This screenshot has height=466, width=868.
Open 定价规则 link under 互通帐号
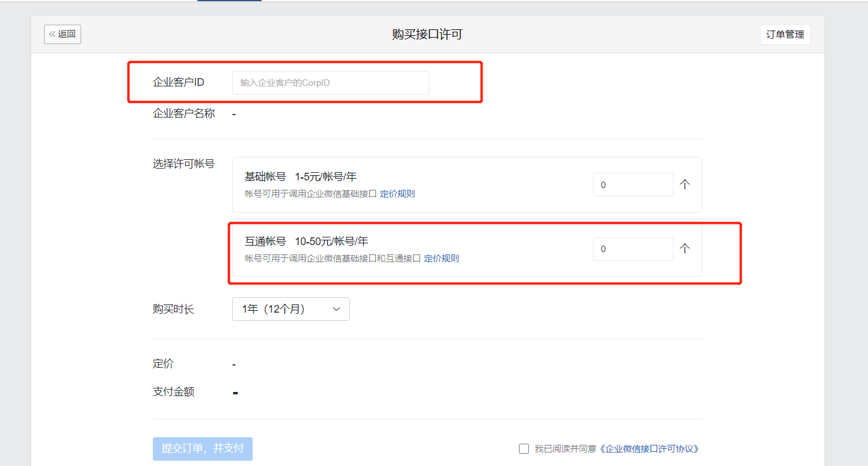[441, 259]
